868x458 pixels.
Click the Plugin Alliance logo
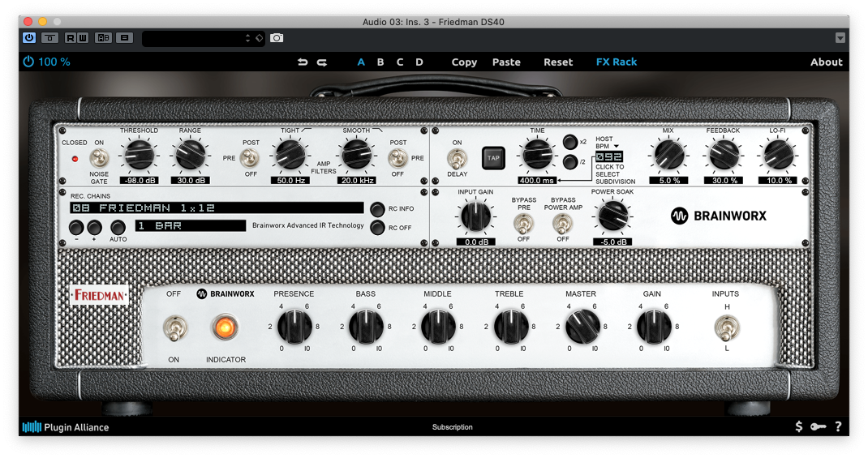pyautogui.click(x=66, y=427)
